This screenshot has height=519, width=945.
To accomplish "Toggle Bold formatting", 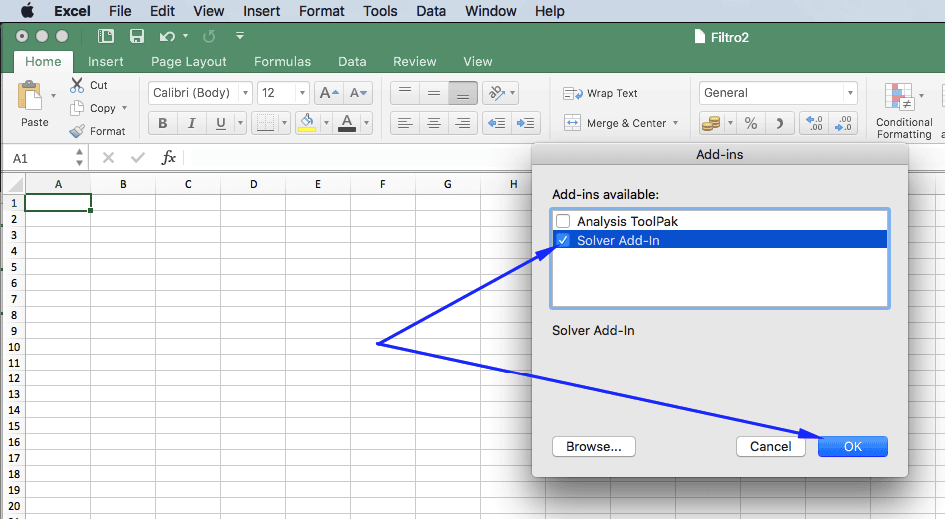I will click(x=163, y=124).
